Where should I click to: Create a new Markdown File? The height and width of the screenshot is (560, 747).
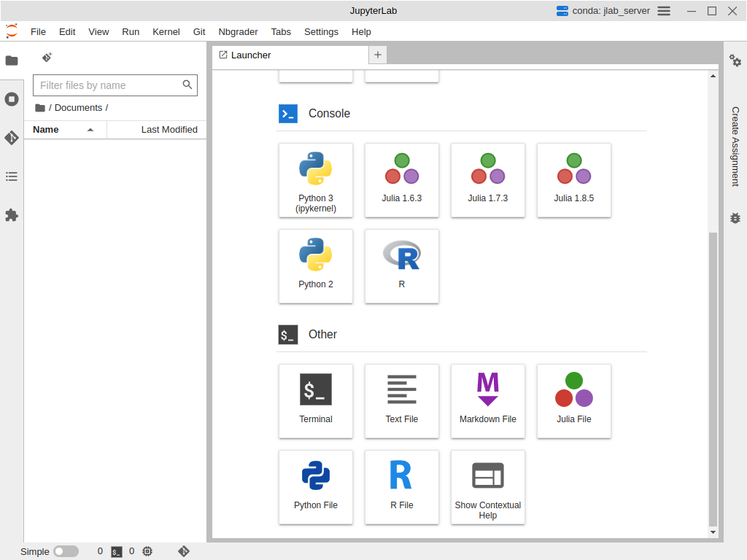488,401
